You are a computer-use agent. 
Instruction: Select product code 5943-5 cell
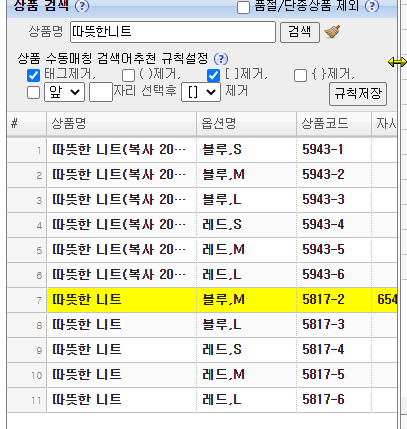[x=334, y=250]
